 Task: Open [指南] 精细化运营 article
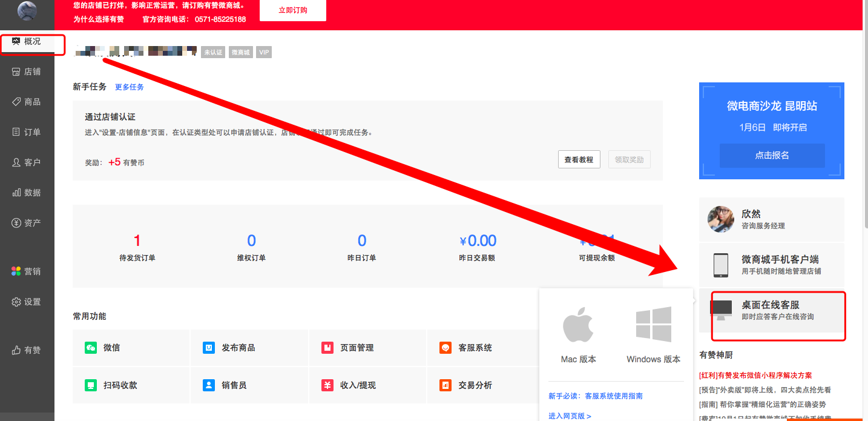[x=763, y=404]
